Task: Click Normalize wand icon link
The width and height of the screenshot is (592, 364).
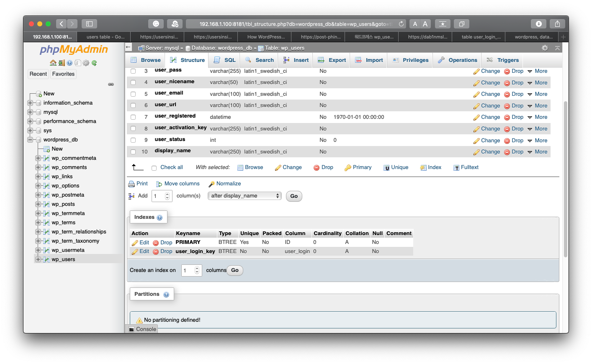Action: tap(224, 184)
